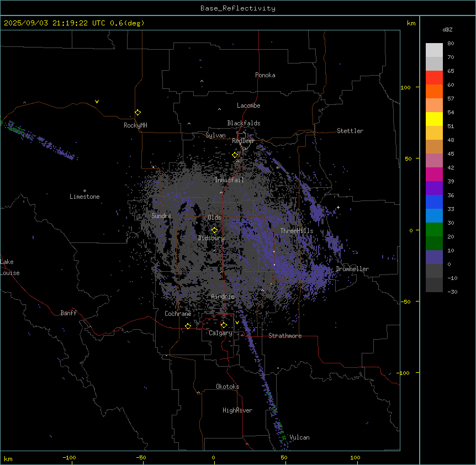
Task: Click the Drumheller label
Action: (x=352, y=269)
